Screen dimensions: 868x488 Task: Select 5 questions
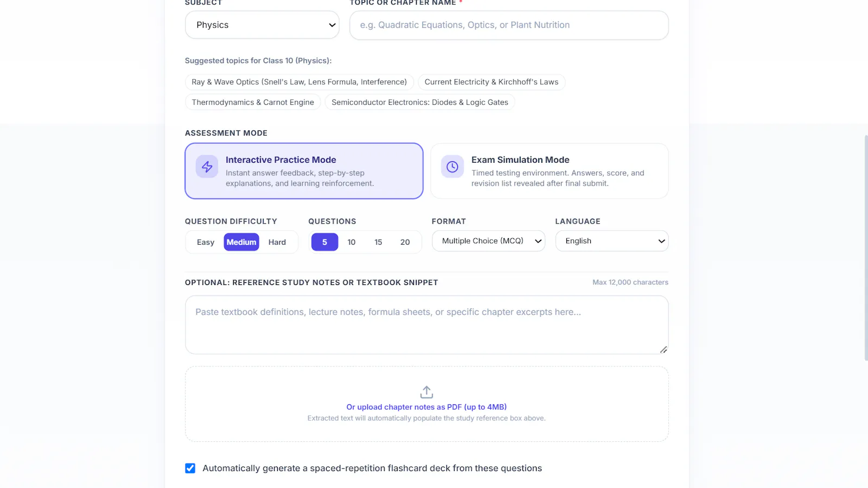pyautogui.click(x=325, y=242)
